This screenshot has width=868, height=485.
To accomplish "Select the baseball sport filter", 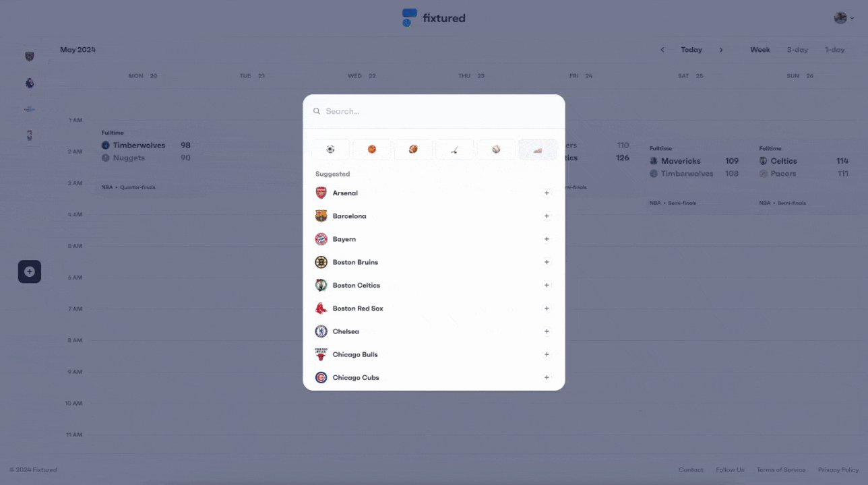I will (x=496, y=150).
